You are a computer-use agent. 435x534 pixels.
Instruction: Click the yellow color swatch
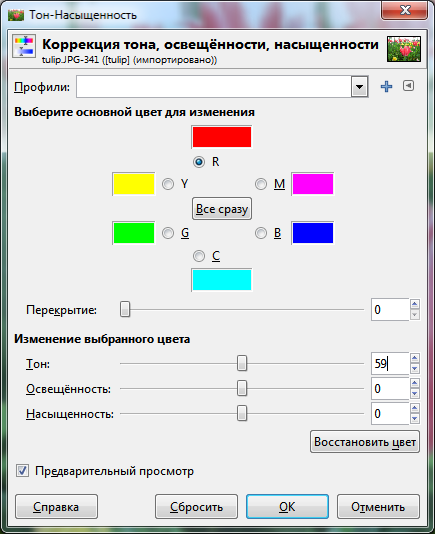(134, 184)
